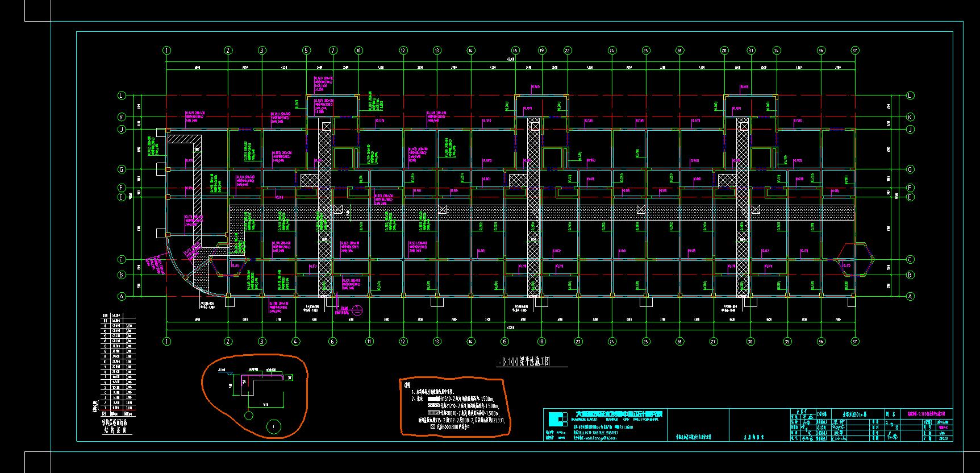Click the left-side axis bubble F
The height and width of the screenshot is (473, 980).
[x=121, y=188]
